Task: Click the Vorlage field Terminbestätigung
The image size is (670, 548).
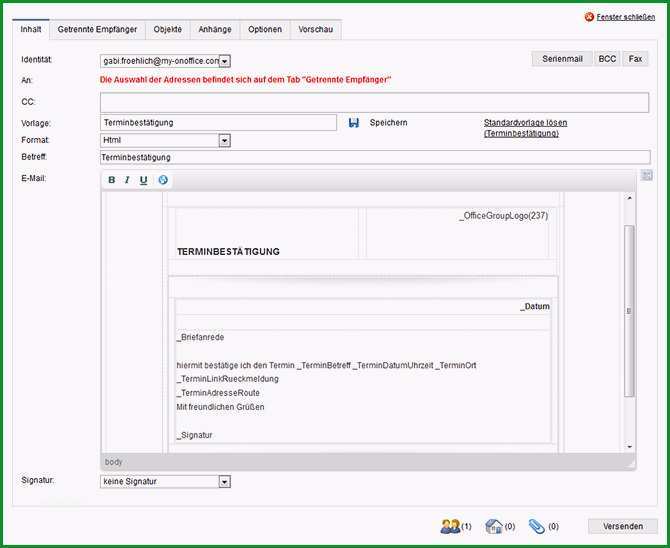Action: (x=218, y=123)
